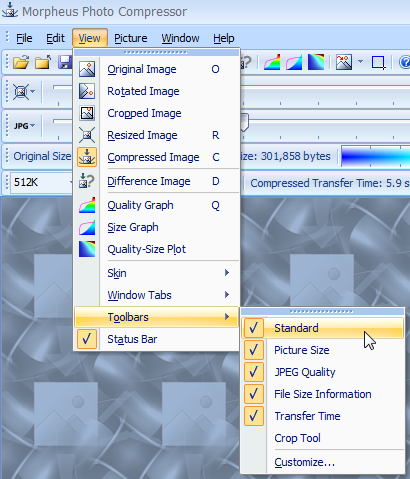The width and height of the screenshot is (410, 479).
Task: Show the Quality Graph via its icon
Action: (x=87, y=205)
